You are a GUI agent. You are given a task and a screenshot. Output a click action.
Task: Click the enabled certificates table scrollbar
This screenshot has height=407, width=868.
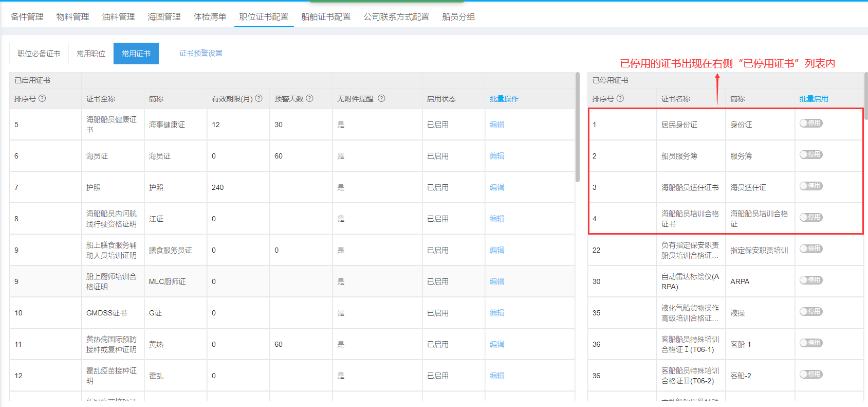click(577, 127)
